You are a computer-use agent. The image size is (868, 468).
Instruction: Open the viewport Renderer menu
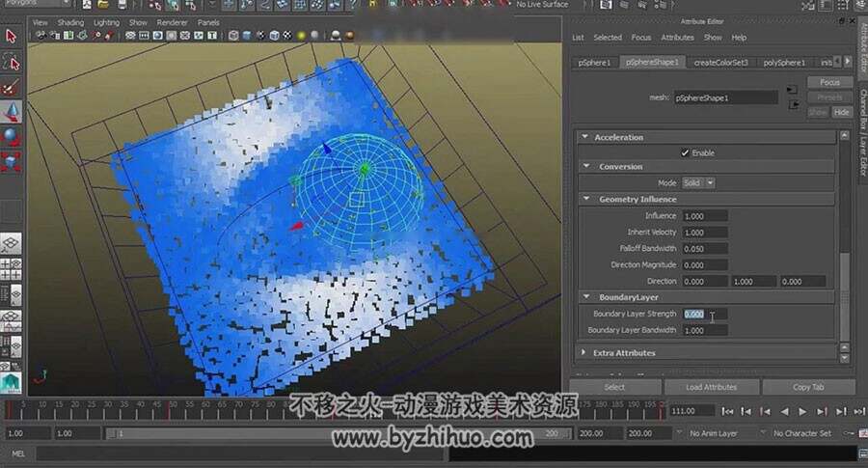tap(173, 23)
